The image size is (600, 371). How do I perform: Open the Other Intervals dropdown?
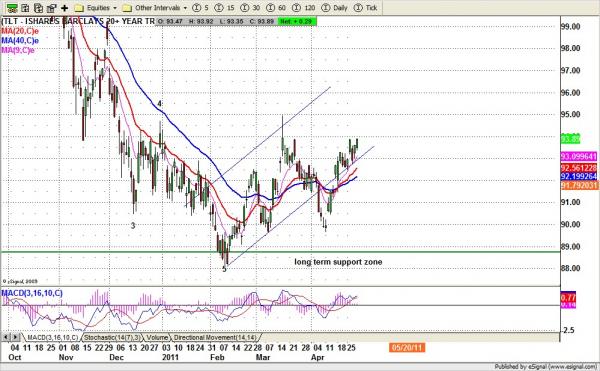pyautogui.click(x=155, y=8)
